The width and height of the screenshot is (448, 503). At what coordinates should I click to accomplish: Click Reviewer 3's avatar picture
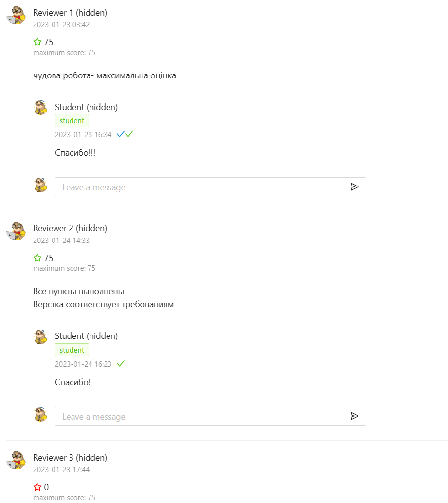pyautogui.click(x=16, y=461)
